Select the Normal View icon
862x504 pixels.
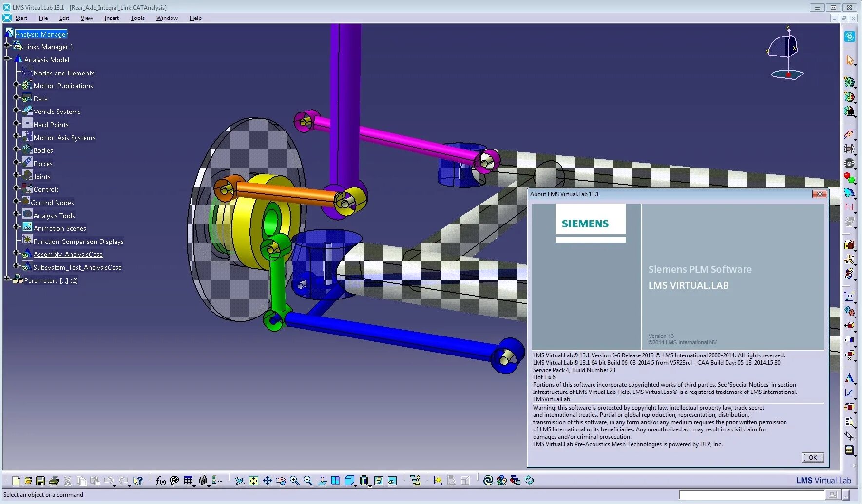click(322, 481)
